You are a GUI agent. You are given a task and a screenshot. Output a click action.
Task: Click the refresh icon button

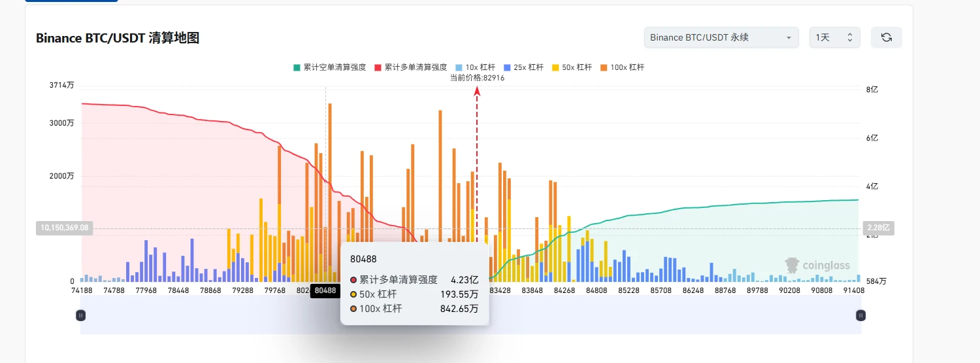886,37
